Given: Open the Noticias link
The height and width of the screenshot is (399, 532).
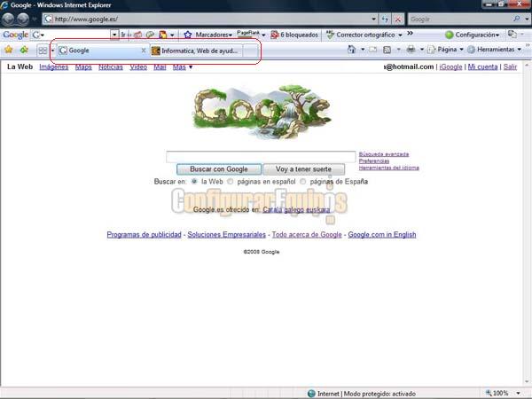Looking at the screenshot, I should [111, 66].
